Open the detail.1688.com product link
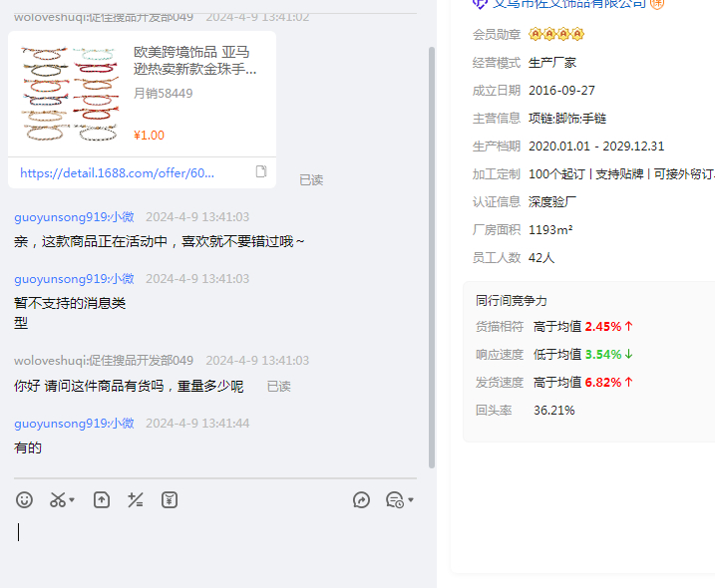Screen dimensions: 715x588 [x=117, y=172]
